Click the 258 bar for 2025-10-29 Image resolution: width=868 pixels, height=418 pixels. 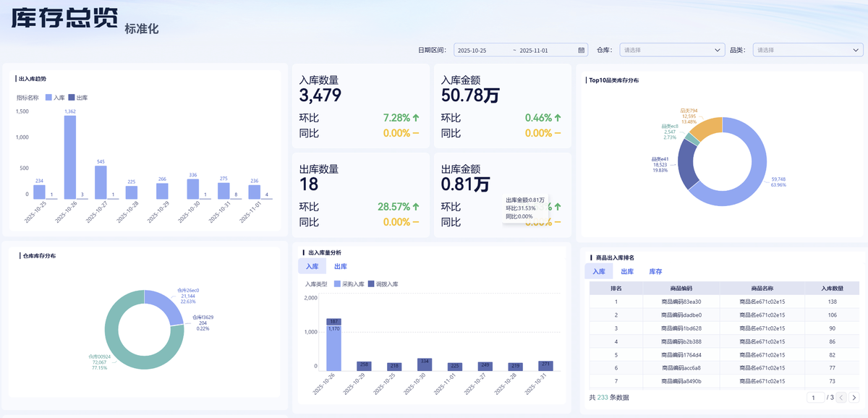click(364, 366)
